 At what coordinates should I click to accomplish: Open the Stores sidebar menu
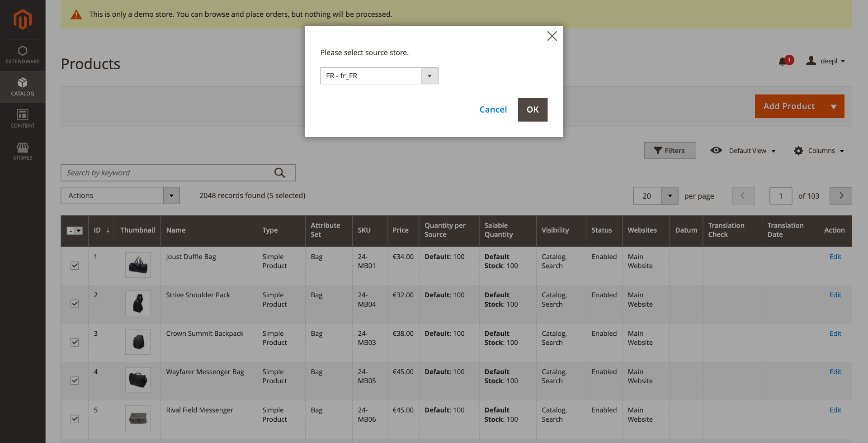pyautogui.click(x=23, y=151)
